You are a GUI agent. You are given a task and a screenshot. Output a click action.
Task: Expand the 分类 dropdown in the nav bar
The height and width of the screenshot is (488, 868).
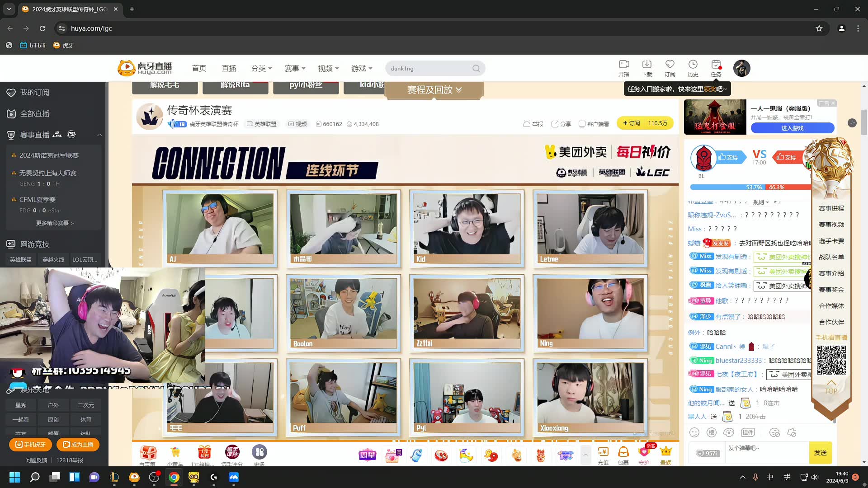click(x=262, y=68)
